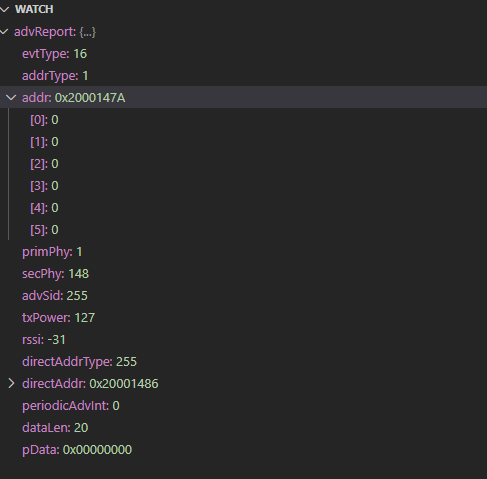Select array element [5]: 0
This screenshot has height=479, width=487.
[243, 230]
